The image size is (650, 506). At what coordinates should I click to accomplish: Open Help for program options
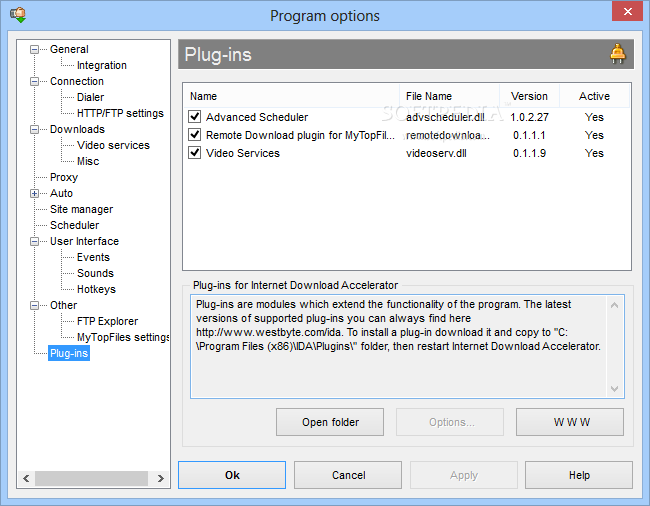(579, 475)
